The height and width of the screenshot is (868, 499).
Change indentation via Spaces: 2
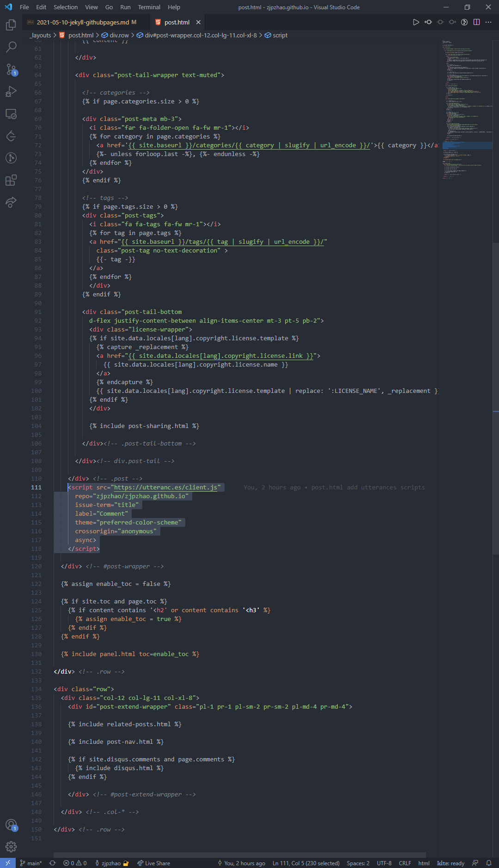click(x=358, y=863)
